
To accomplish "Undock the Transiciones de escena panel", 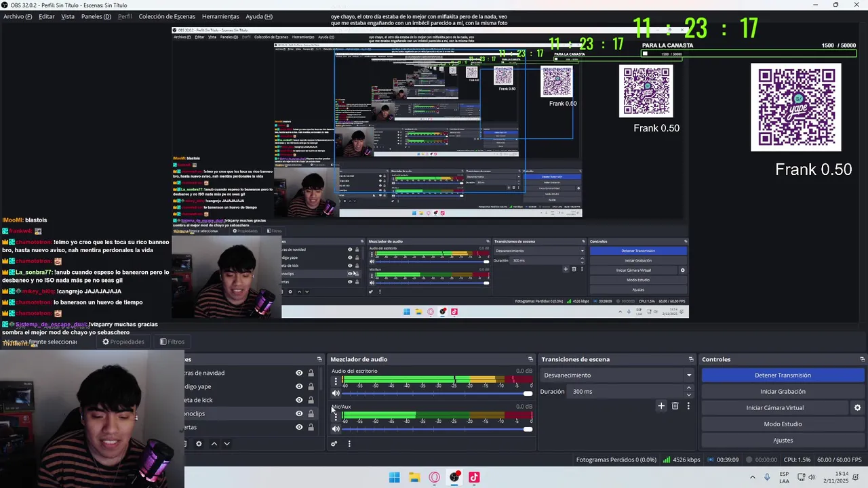I will tap(691, 359).
